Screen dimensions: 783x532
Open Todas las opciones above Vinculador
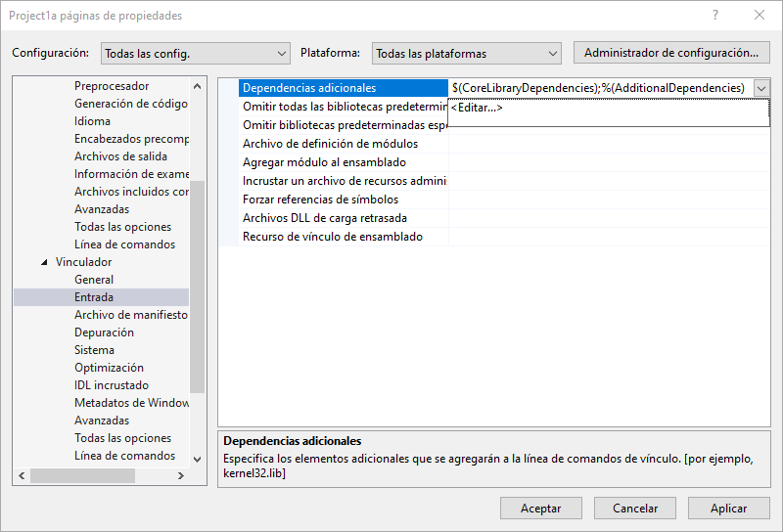tap(123, 227)
